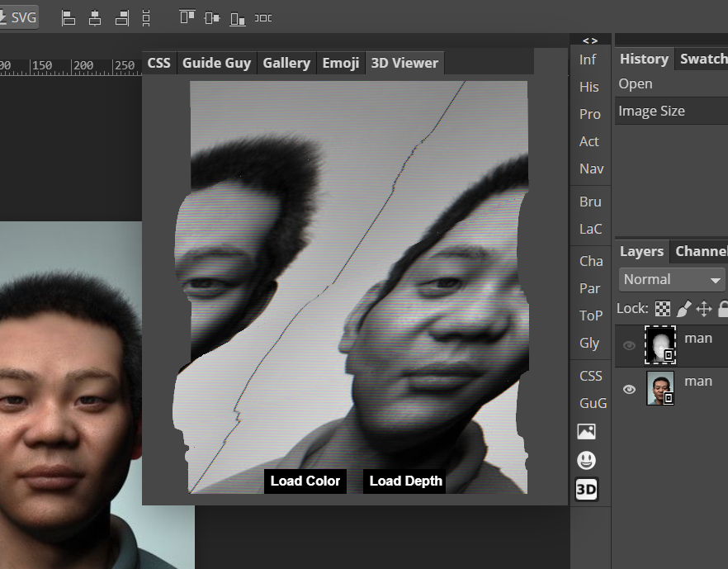Click the image gallery icon in sidebar
The height and width of the screenshot is (569, 728).
(586, 431)
